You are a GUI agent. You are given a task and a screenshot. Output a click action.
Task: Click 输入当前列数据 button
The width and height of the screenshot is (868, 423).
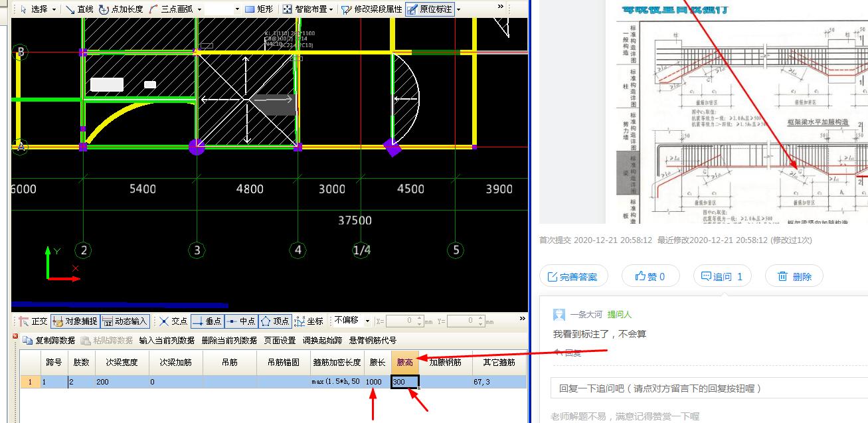[167, 341]
